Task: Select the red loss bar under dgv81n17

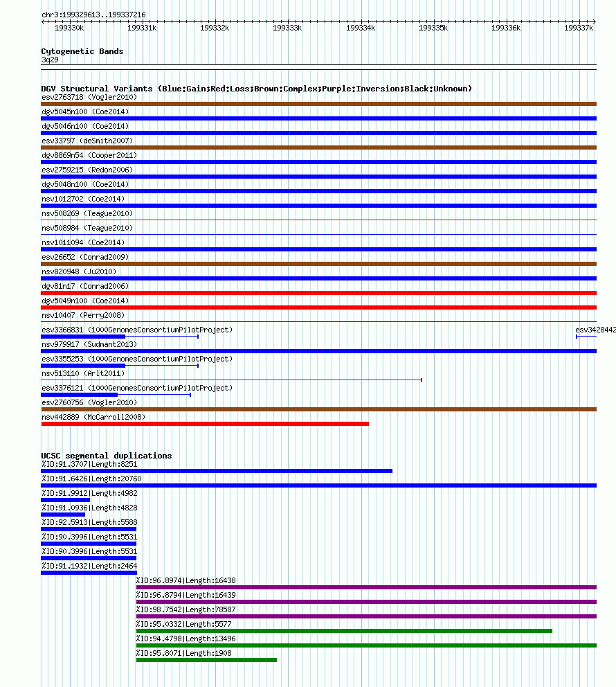Action: click(318, 293)
